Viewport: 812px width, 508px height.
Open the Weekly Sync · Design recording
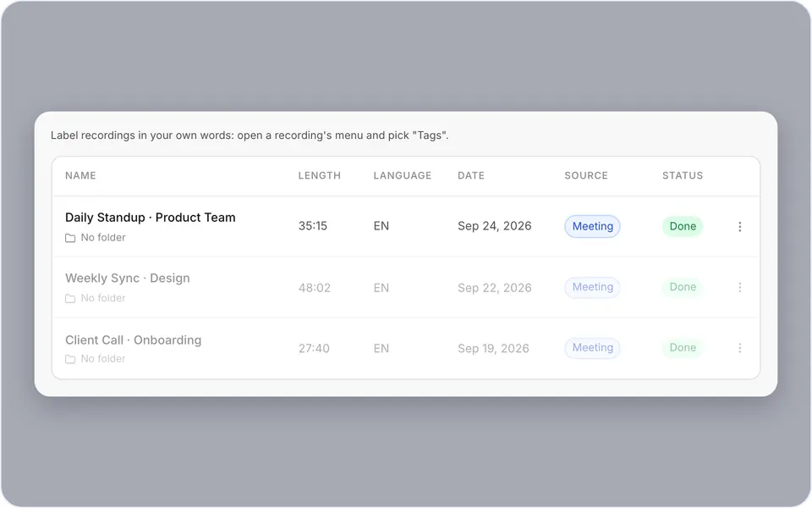point(128,278)
